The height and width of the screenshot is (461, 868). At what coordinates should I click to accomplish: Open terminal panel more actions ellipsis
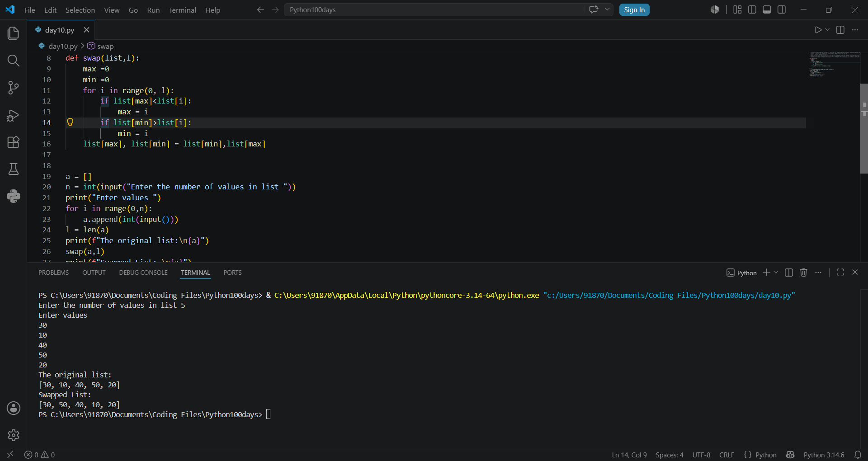coord(818,273)
